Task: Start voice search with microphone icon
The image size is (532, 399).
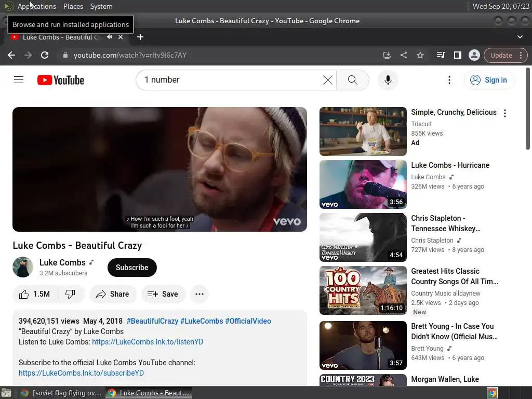Action: [388, 80]
